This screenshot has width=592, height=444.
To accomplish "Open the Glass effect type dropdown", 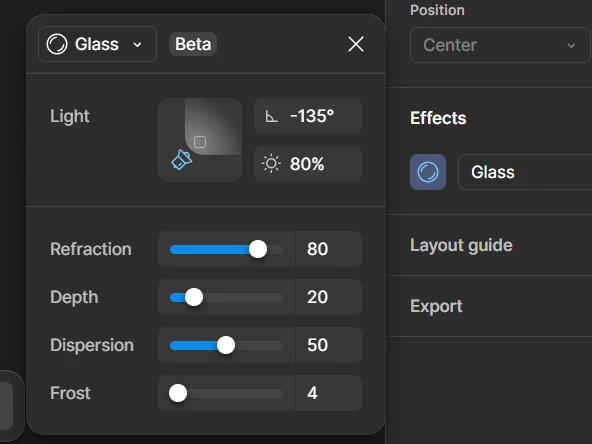I will [x=97, y=44].
